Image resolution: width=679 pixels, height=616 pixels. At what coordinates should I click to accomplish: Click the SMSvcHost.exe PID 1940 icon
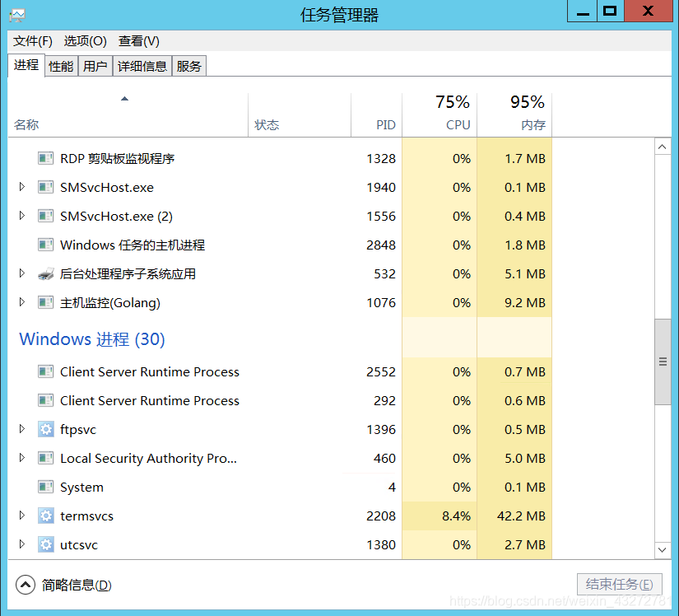[45, 187]
